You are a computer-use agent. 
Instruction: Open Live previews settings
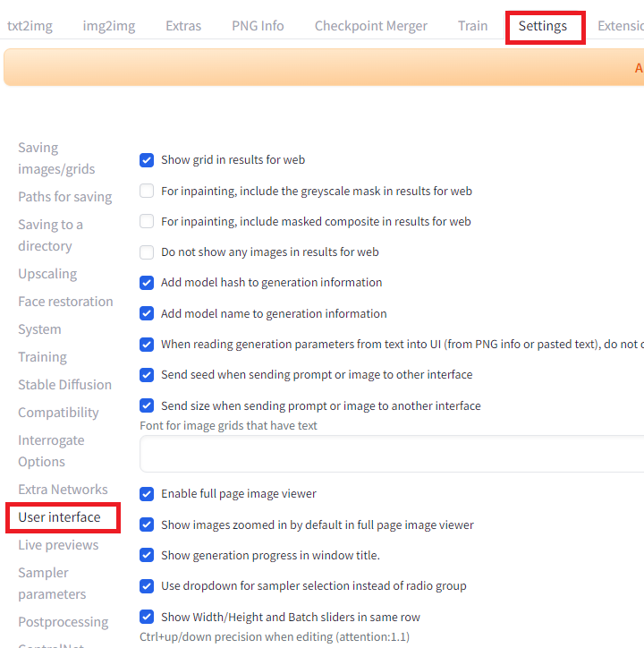[x=58, y=545]
